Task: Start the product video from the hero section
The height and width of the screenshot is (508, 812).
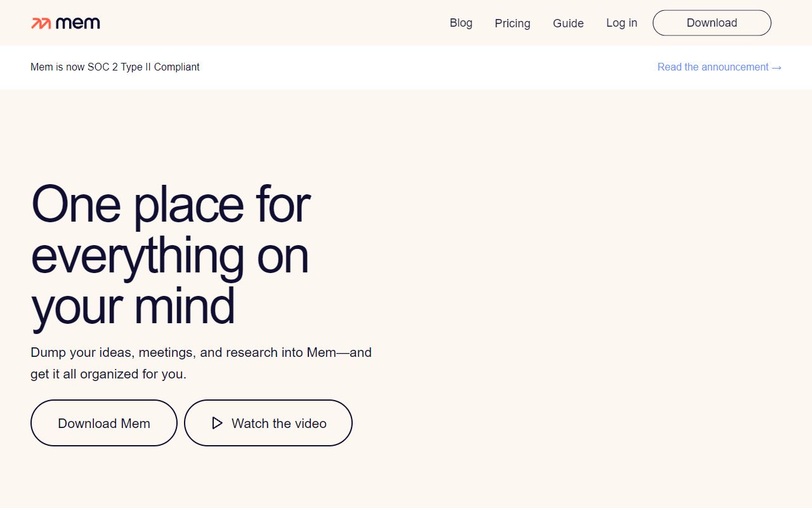Action: point(268,423)
